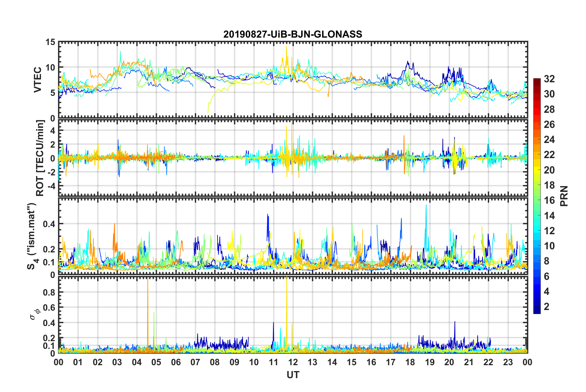This screenshot has width=586, height=392.
Task: Click the S4 ("ism.mat") axis label
Action: click(x=32, y=236)
